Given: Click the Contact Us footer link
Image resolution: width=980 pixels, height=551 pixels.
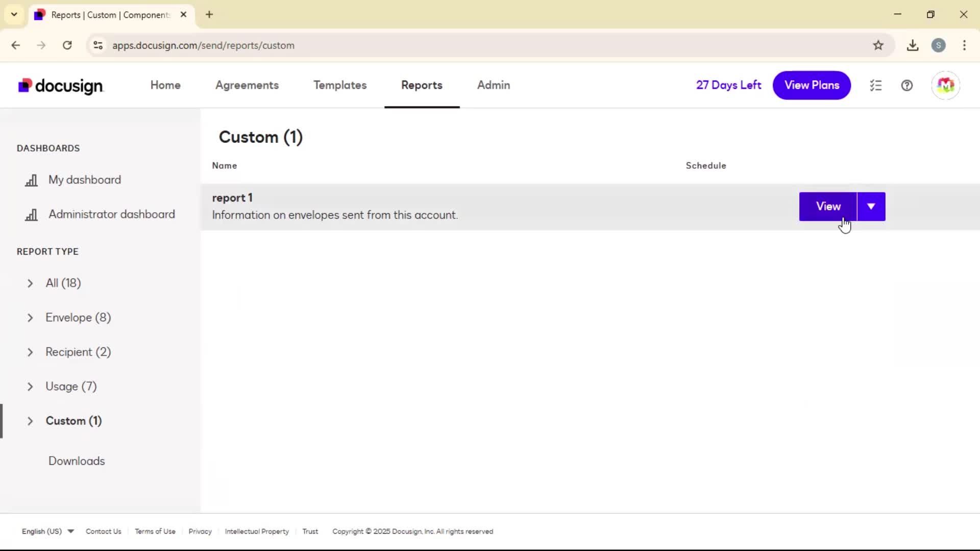Looking at the screenshot, I should tap(104, 531).
